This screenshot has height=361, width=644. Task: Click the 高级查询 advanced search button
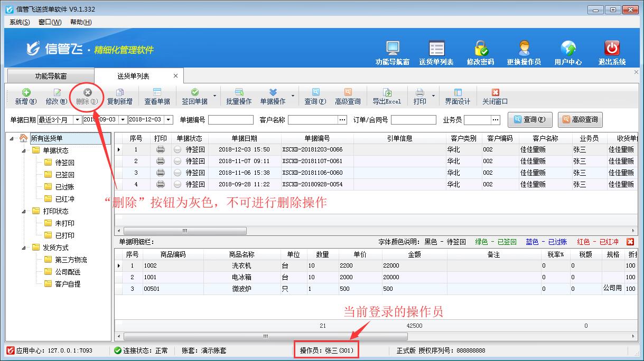click(x=580, y=120)
